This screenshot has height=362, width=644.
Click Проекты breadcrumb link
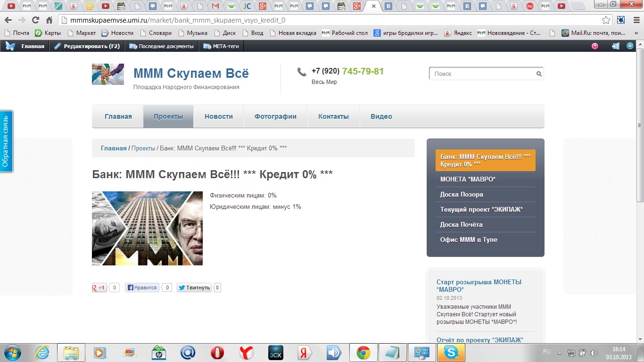(143, 148)
